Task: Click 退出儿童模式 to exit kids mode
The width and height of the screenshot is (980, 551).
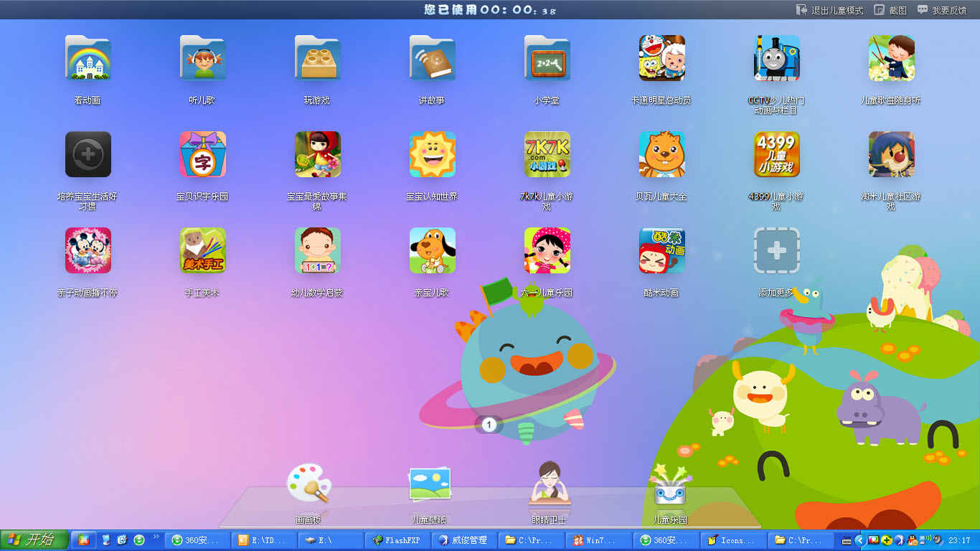Action: 829,10
